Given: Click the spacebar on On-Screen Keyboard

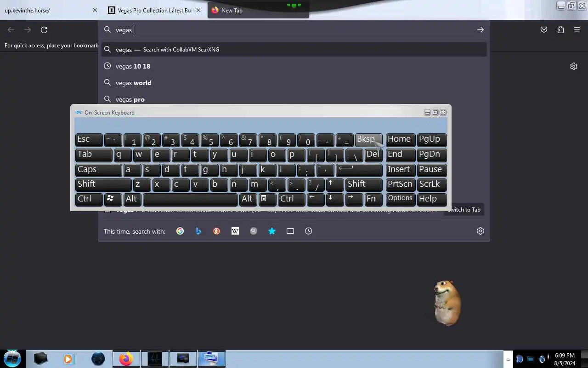Looking at the screenshot, I should tap(190, 199).
